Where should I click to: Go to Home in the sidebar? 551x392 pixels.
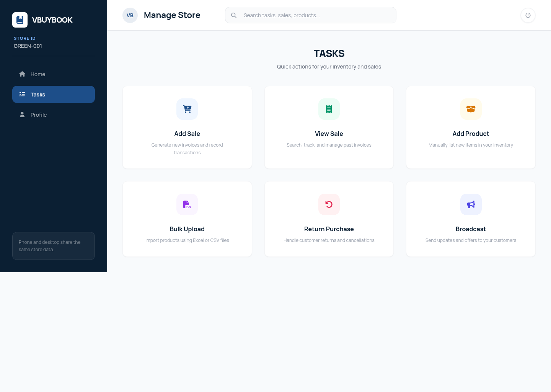click(54, 74)
